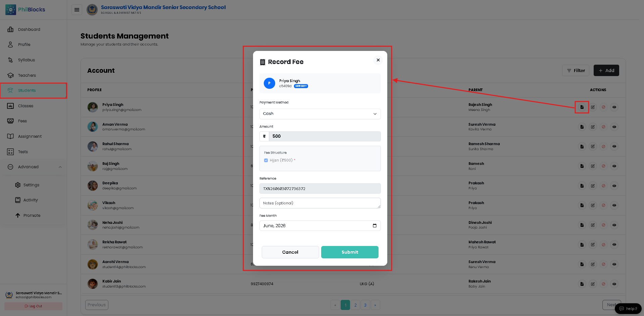Screen dimensions: 644x316
Task: View eye icon for Deepika row
Action: pos(614,186)
